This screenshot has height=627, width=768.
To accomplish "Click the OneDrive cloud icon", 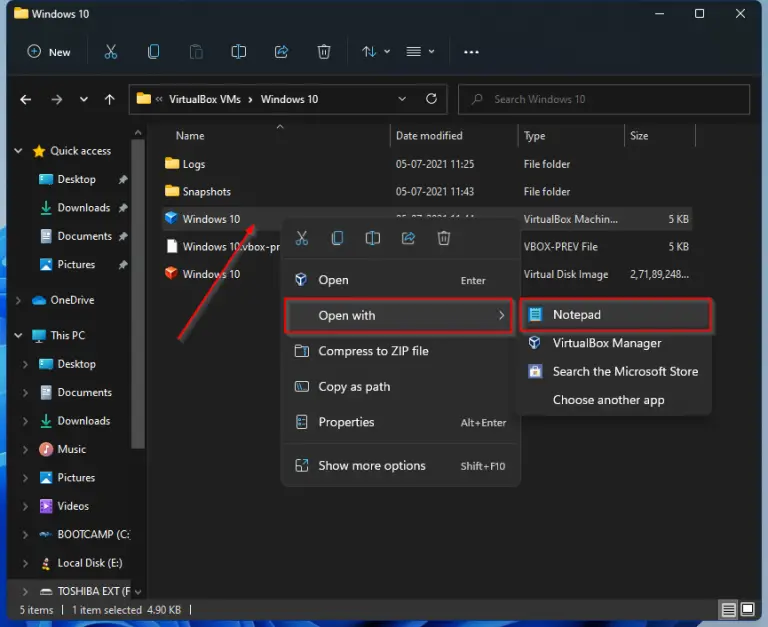I will pyautogui.click(x=39, y=300).
